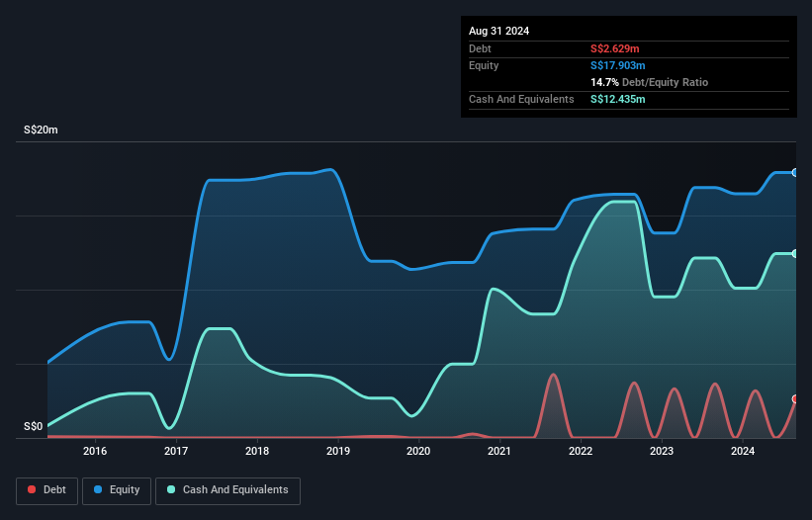812x520 pixels.
Task: Click the S$12.435m cash value
Action: (x=618, y=99)
